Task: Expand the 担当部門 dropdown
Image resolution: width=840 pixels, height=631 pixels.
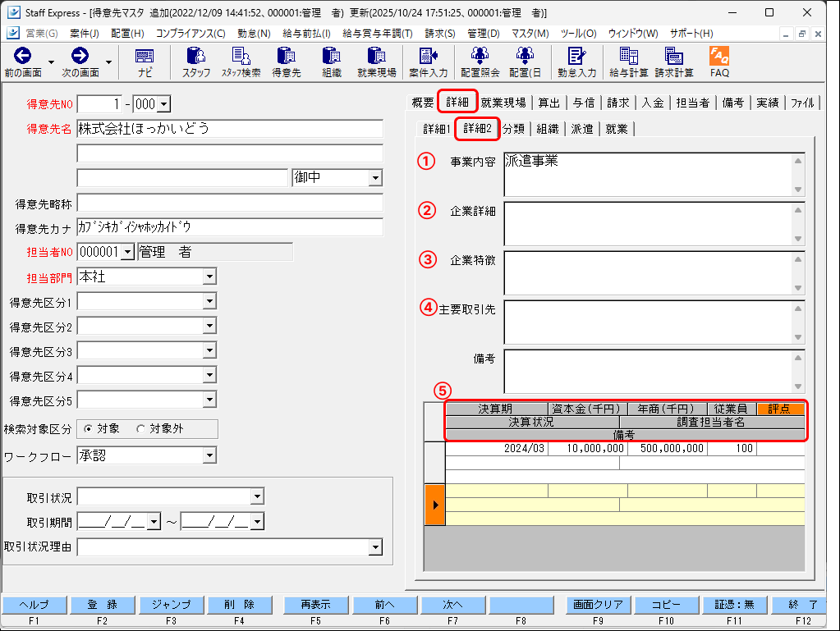Action: (x=210, y=277)
